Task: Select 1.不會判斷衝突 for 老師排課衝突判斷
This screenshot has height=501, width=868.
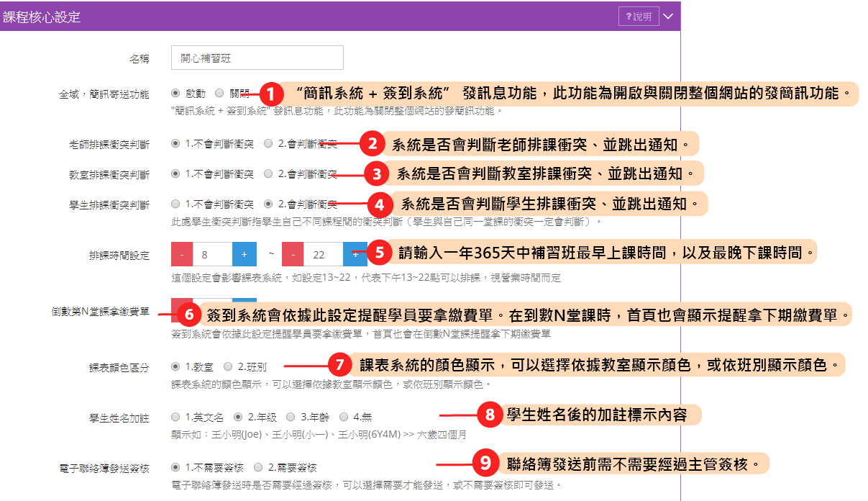Action: pos(176,143)
